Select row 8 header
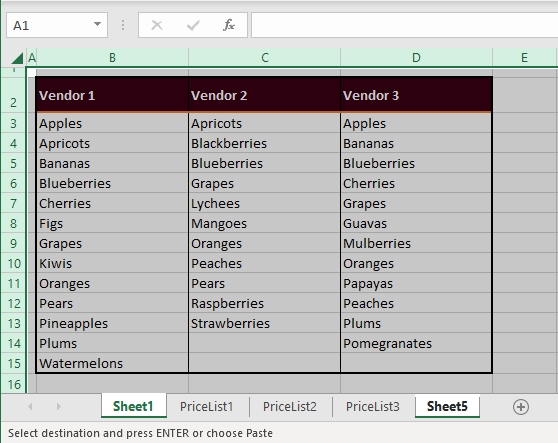Screen dimensions: 558x443 point(14,223)
